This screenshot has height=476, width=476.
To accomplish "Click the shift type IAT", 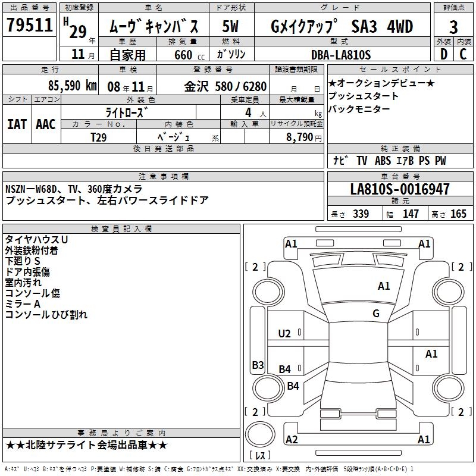I will pos(17,124).
